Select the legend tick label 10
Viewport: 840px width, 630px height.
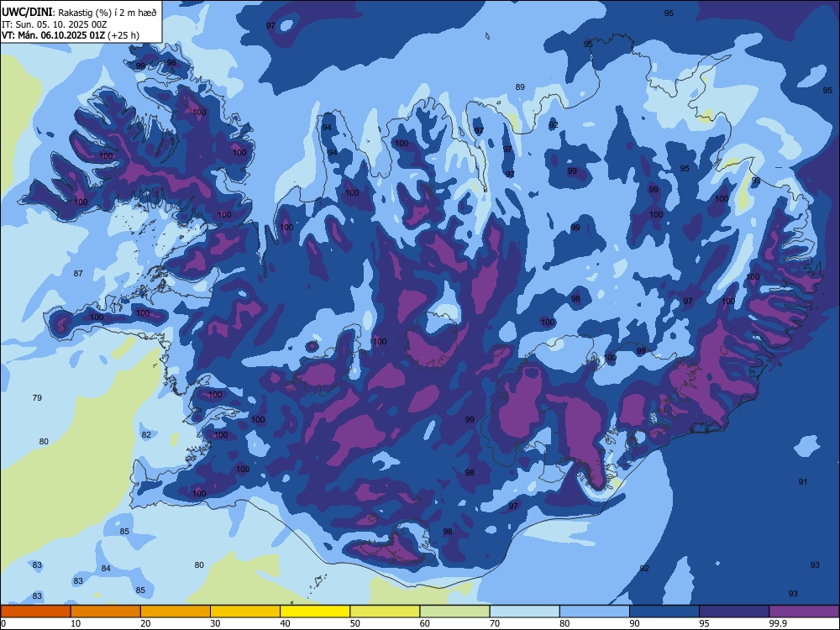(76, 623)
